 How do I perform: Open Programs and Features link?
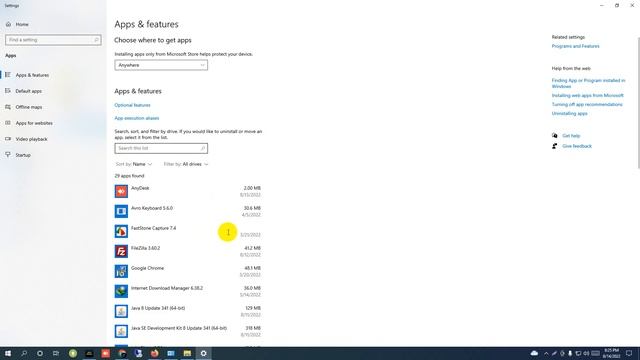(576, 46)
